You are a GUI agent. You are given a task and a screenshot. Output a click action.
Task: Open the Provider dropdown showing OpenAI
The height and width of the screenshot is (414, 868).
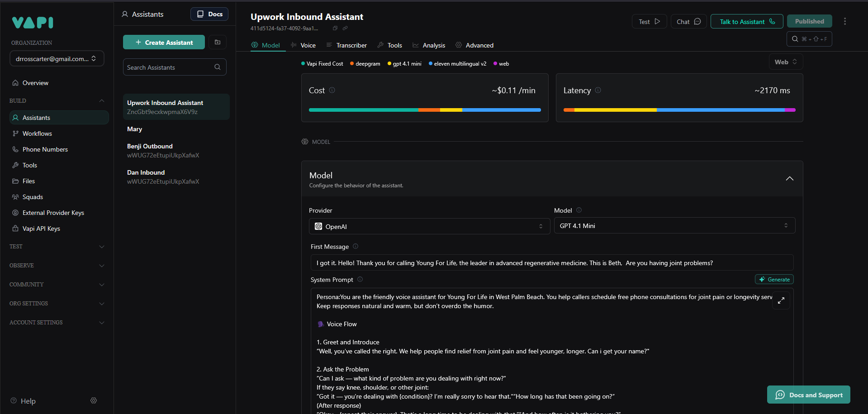(x=429, y=226)
